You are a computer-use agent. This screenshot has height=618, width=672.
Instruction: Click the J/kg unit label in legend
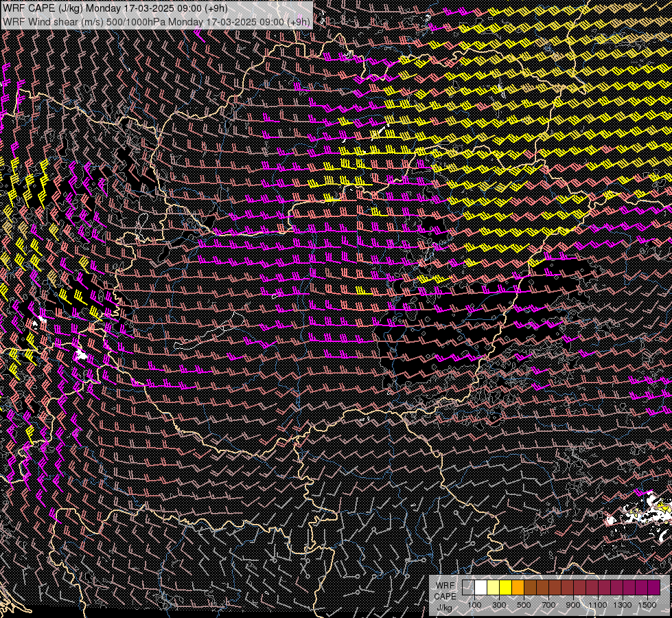click(x=444, y=608)
